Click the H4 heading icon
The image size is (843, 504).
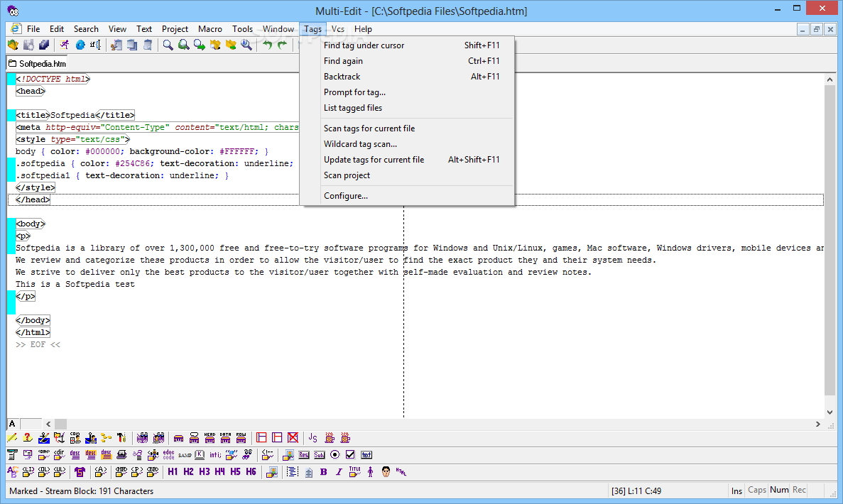pyautogui.click(x=220, y=472)
